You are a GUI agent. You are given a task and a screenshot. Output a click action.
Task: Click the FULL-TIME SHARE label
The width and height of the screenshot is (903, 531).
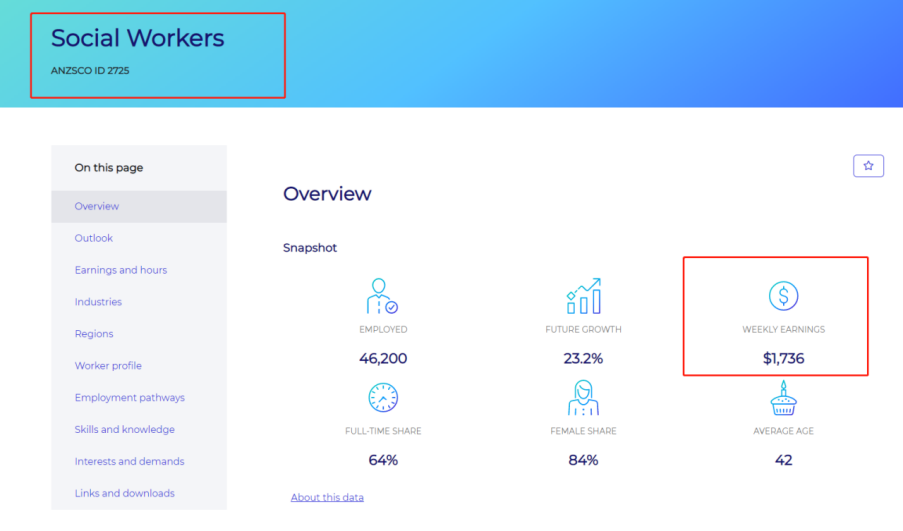tap(383, 431)
